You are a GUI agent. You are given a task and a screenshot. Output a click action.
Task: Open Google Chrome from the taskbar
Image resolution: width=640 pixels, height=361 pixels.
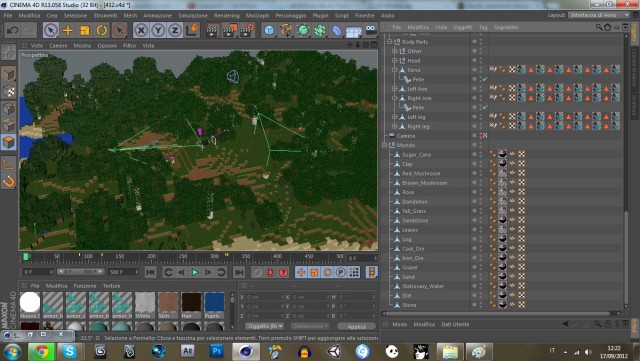[x=41, y=352]
